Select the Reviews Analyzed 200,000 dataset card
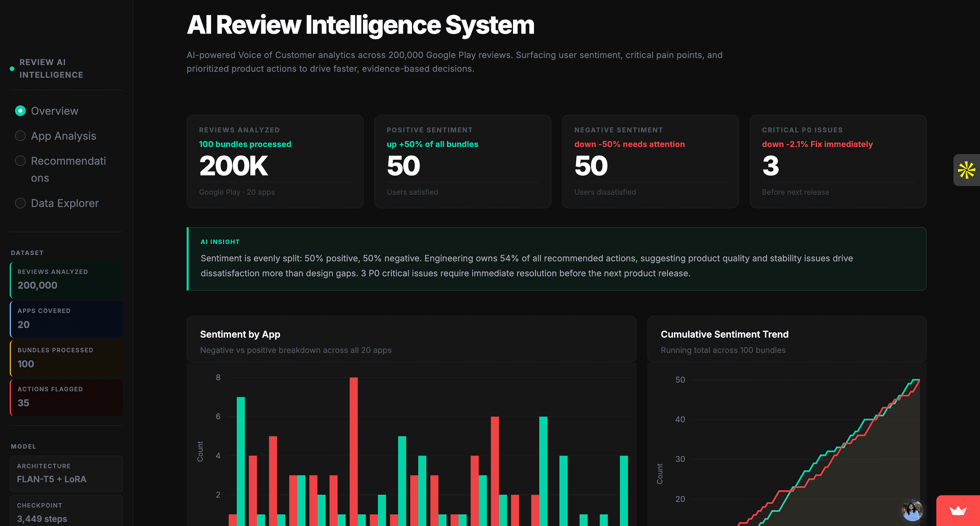 [66, 280]
